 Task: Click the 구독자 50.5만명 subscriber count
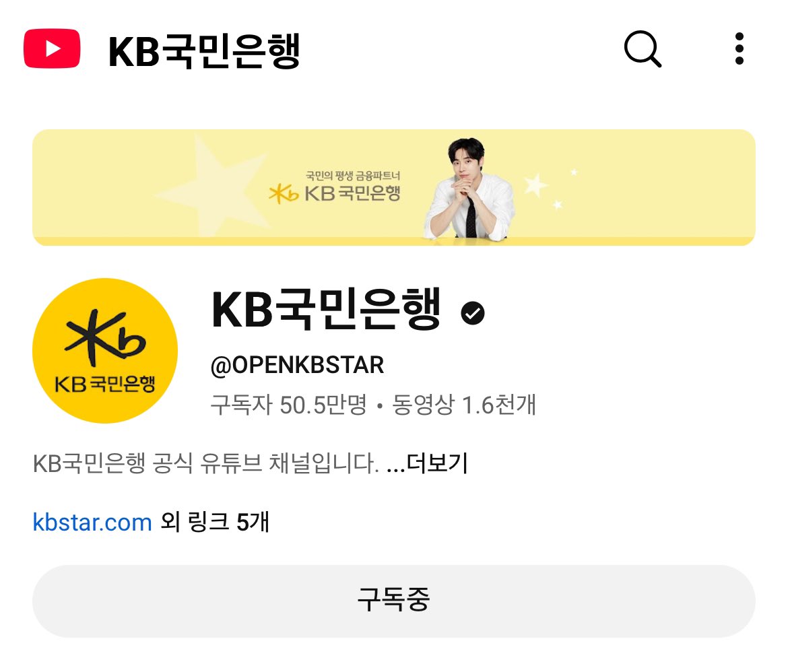click(289, 405)
